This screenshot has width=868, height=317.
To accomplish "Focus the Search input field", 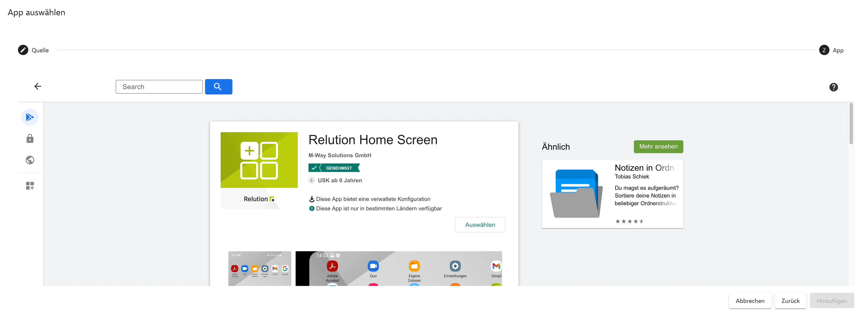I will coord(159,87).
